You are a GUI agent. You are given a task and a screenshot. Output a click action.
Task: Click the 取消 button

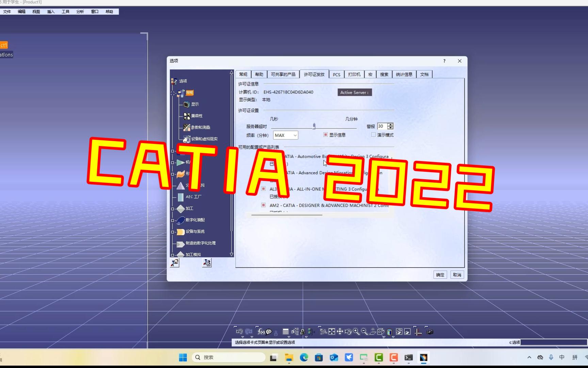point(457,275)
